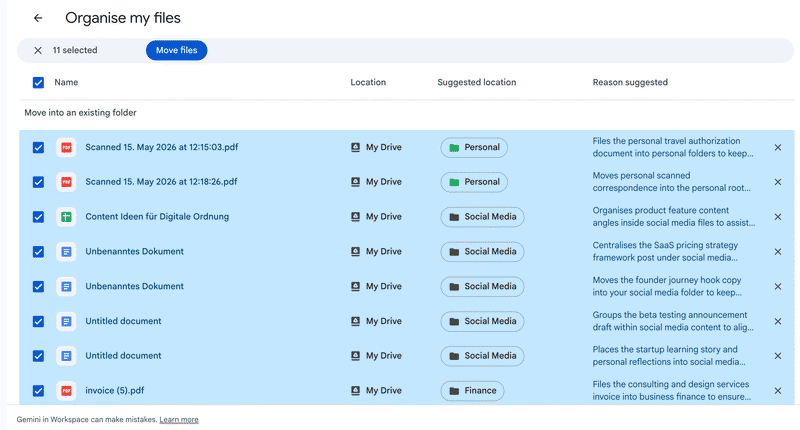Click PDF icon of Scanned 12:15:03.pdf
The image size is (800, 430).
point(66,147)
